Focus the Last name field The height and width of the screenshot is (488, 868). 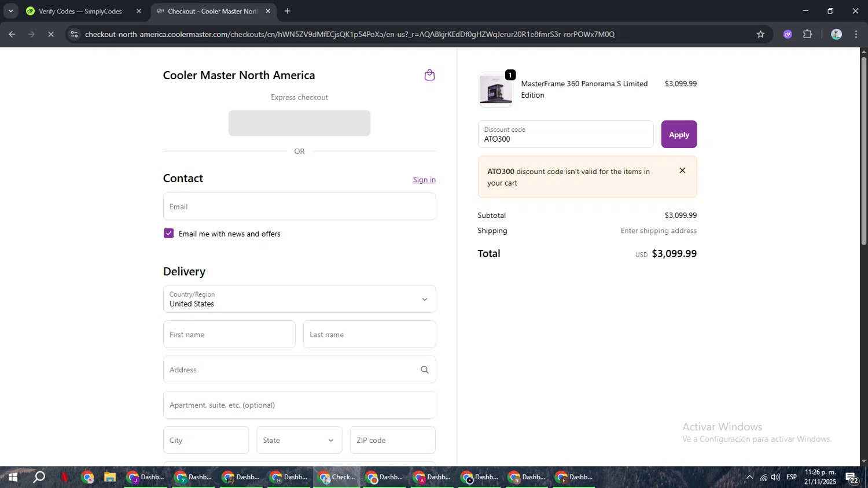pyautogui.click(x=369, y=334)
